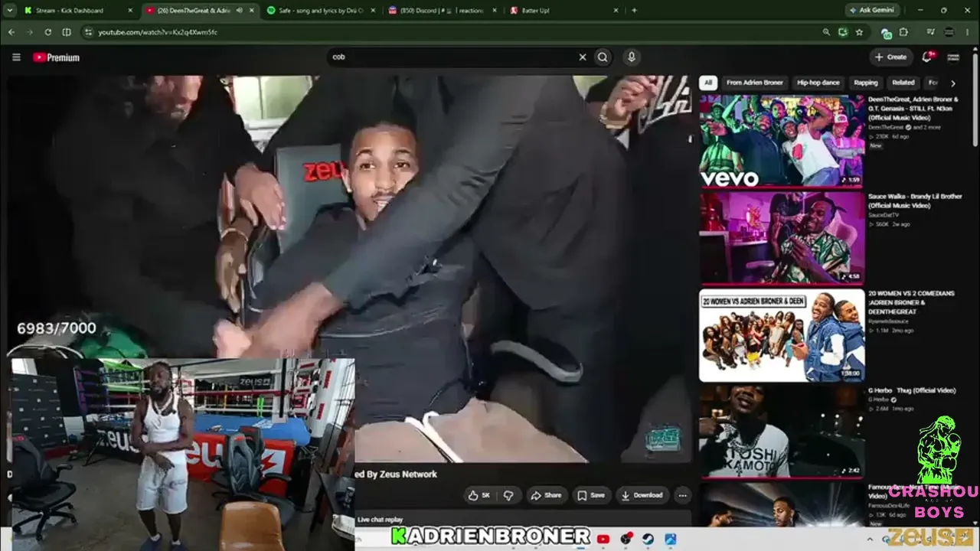The width and height of the screenshot is (980, 551).
Task: Open the tab search dropdown arrow
Action: pos(9,11)
